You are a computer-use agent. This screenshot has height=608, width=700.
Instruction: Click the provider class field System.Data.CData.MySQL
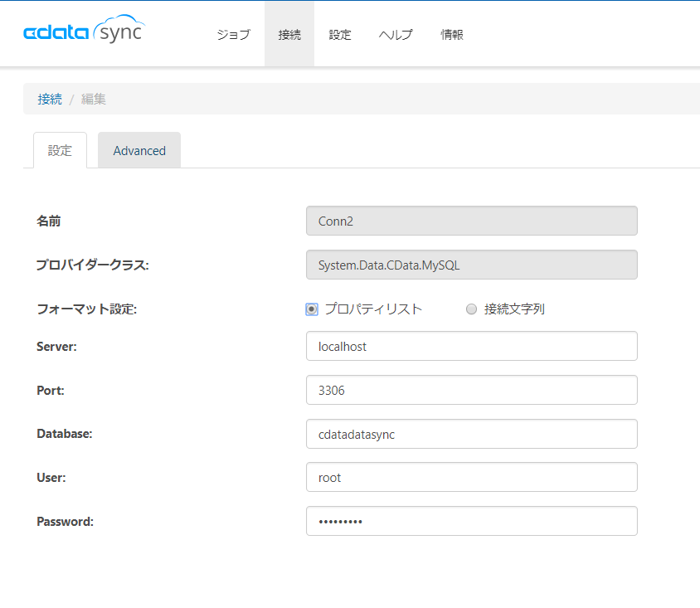point(471,265)
